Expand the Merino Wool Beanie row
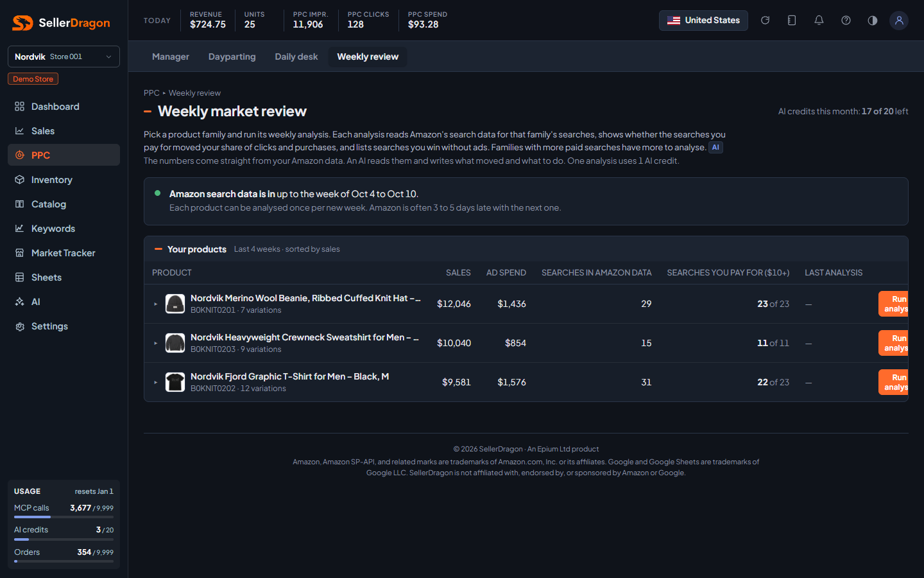This screenshot has width=924, height=578. tap(155, 304)
